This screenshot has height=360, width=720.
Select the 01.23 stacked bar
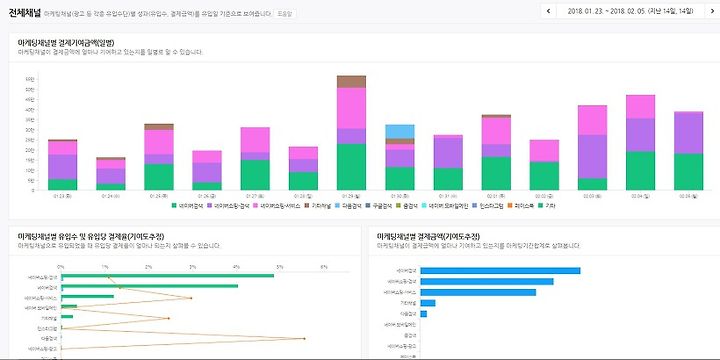tap(62, 165)
